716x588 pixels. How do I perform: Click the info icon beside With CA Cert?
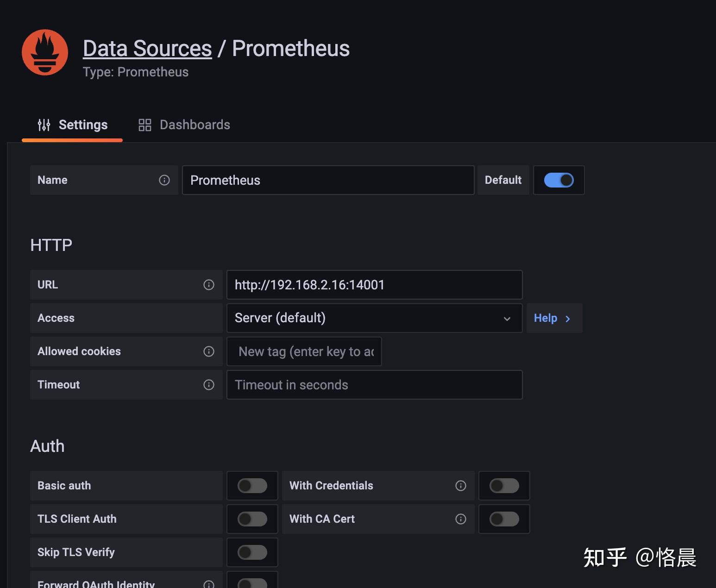pyautogui.click(x=460, y=519)
